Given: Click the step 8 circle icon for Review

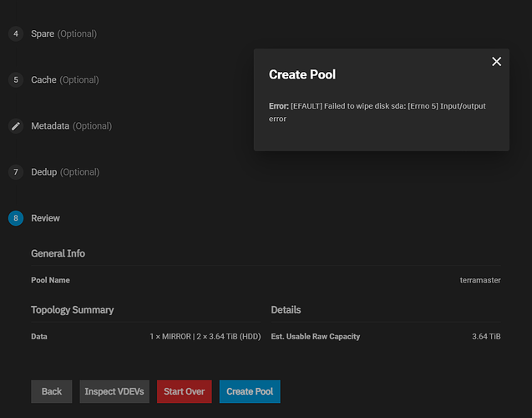Looking at the screenshot, I should point(16,218).
